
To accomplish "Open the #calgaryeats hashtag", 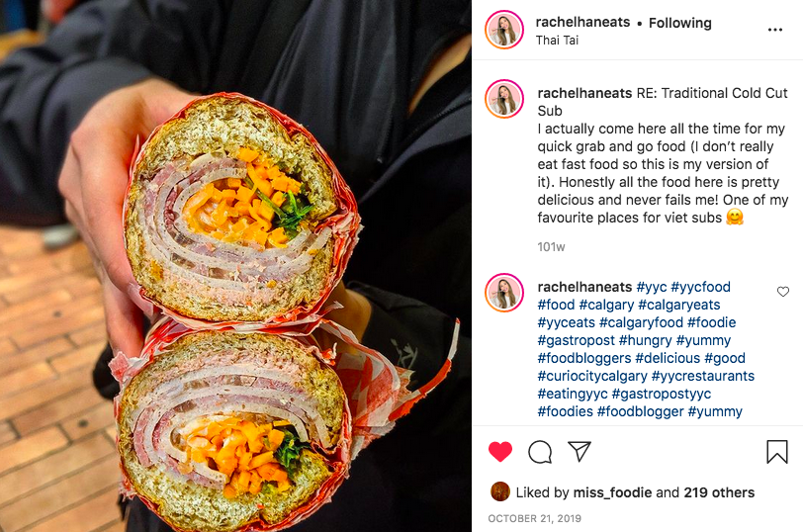I will (x=679, y=305).
